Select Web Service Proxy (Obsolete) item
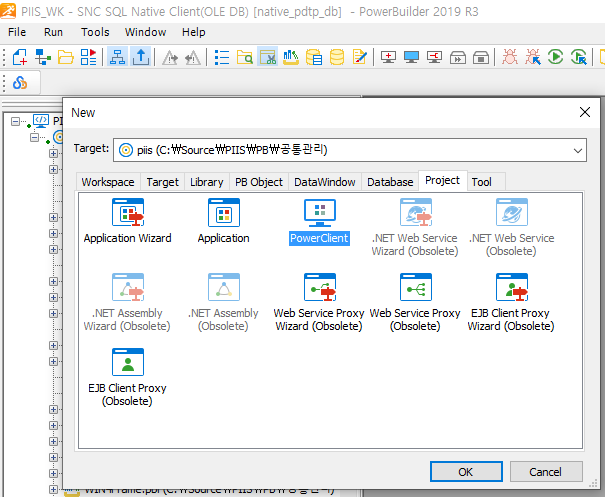605x497 pixels. click(416, 303)
